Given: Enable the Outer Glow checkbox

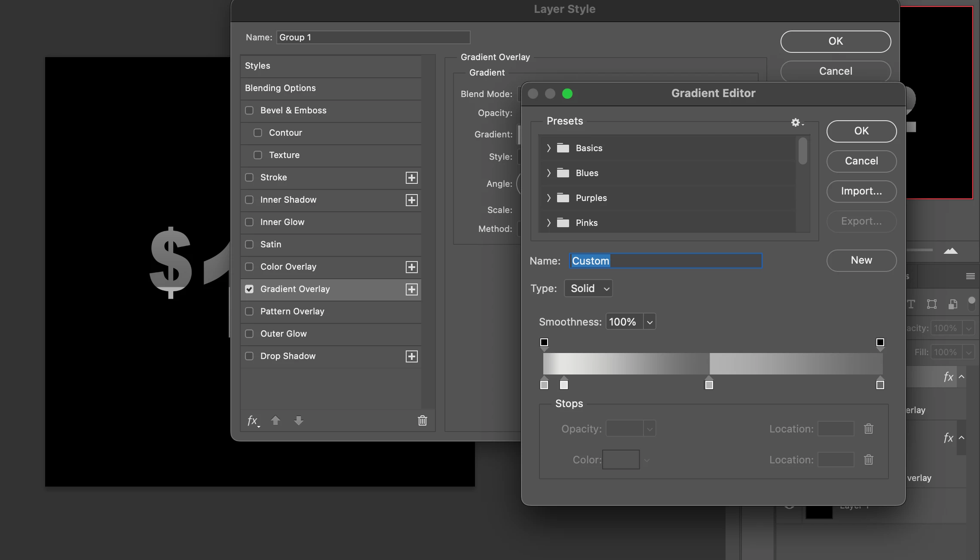Looking at the screenshot, I should coord(249,334).
